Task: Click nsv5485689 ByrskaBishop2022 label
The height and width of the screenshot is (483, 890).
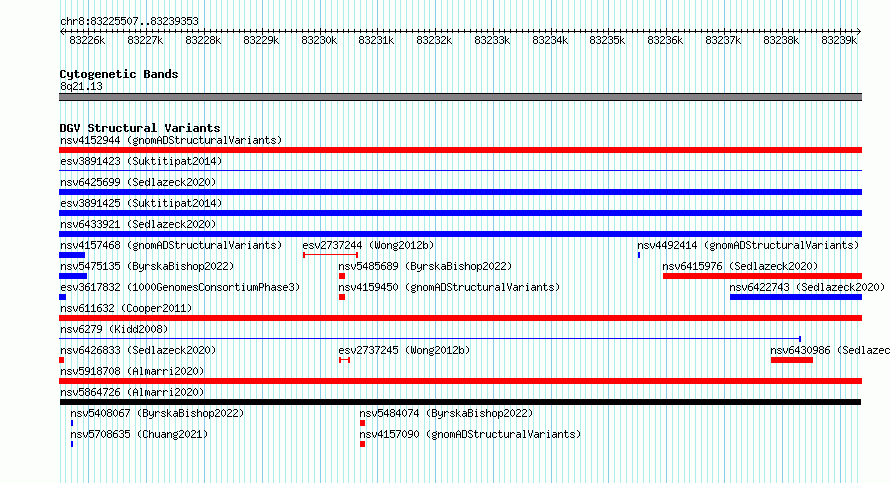Action: tap(425, 266)
